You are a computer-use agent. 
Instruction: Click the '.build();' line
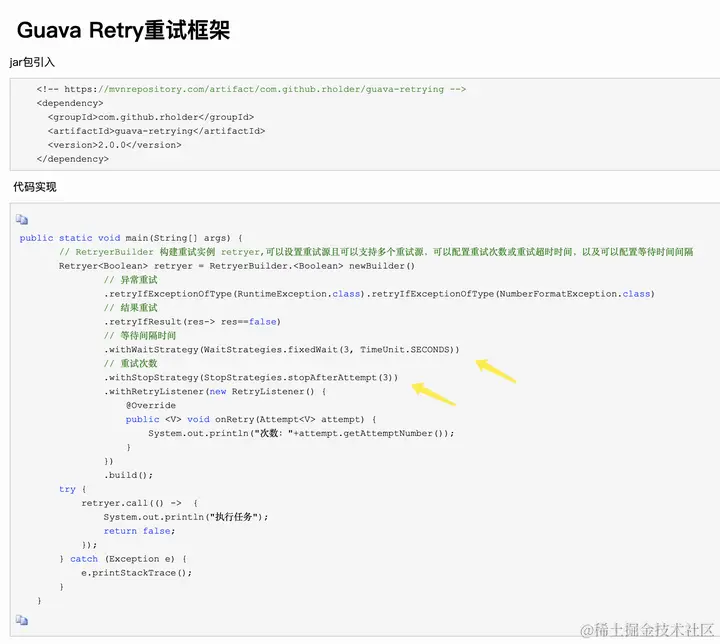(128, 475)
